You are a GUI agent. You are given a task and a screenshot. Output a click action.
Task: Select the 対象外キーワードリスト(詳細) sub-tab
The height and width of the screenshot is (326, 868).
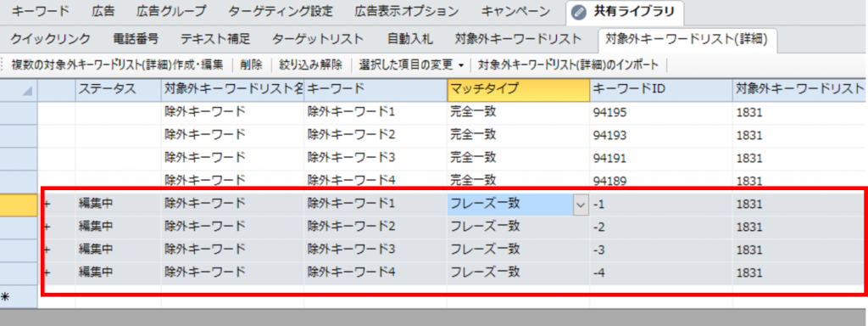point(687,40)
